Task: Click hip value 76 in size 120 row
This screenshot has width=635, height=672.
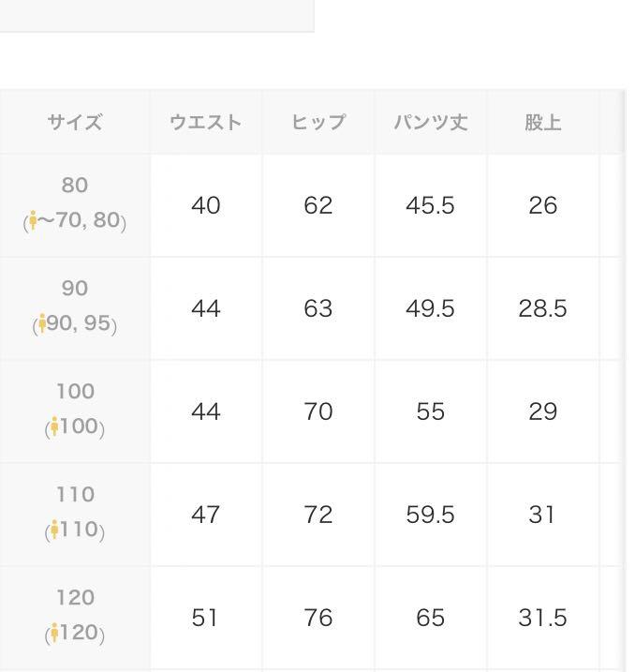Action: 318,618
